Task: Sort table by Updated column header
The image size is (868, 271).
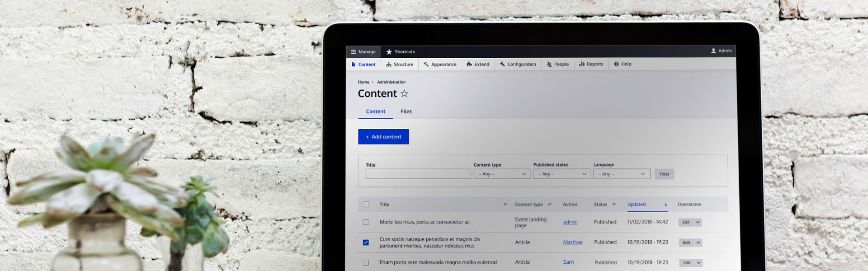Action: 637,205
